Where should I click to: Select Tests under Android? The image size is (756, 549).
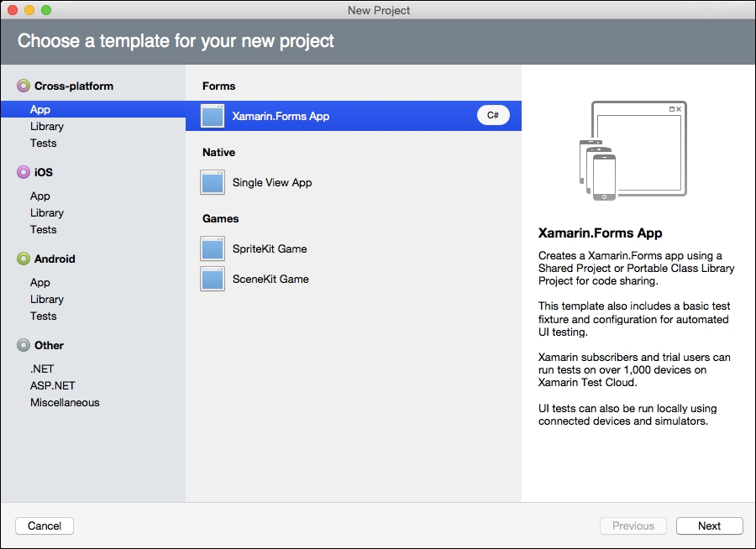click(44, 316)
